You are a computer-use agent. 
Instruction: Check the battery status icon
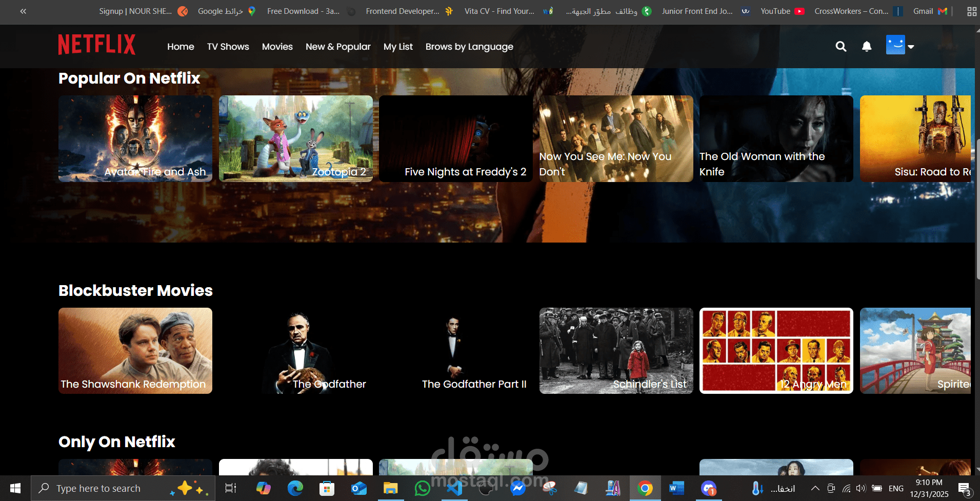pyautogui.click(x=877, y=488)
